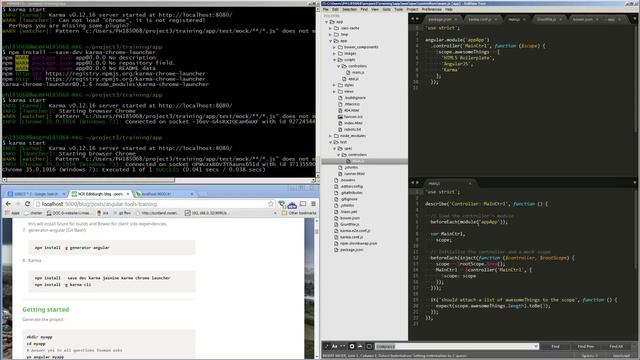Open the jira bookmark in Chrome
This screenshot has height=360, width=640.
(x=102, y=213)
